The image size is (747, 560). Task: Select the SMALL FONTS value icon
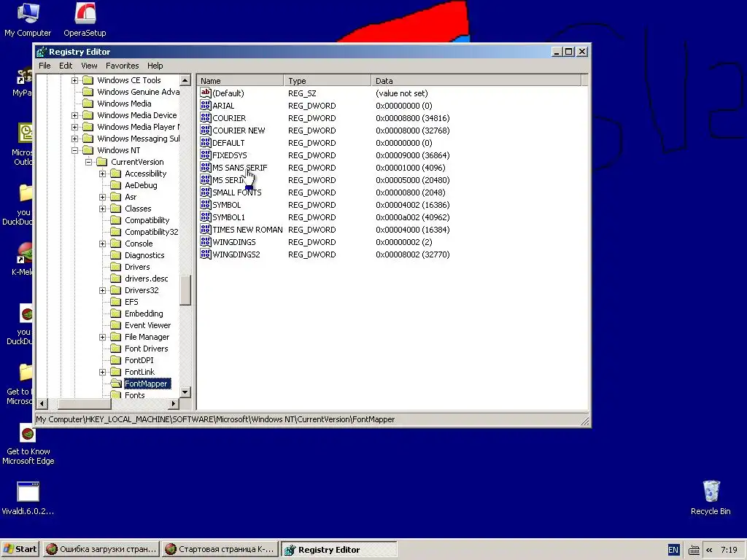pyautogui.click(x=205, y=192)
